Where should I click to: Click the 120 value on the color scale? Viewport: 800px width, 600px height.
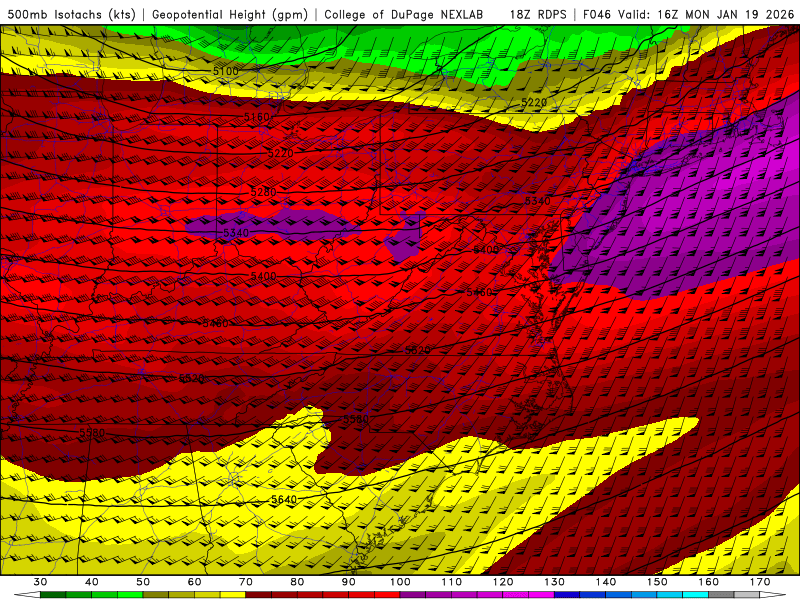(x=503, y=582)
